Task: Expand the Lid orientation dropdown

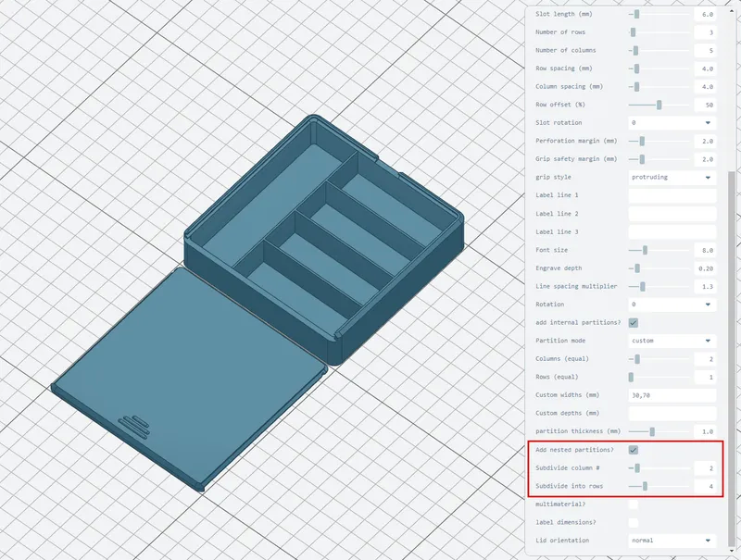Action: [x=672, y=541]
